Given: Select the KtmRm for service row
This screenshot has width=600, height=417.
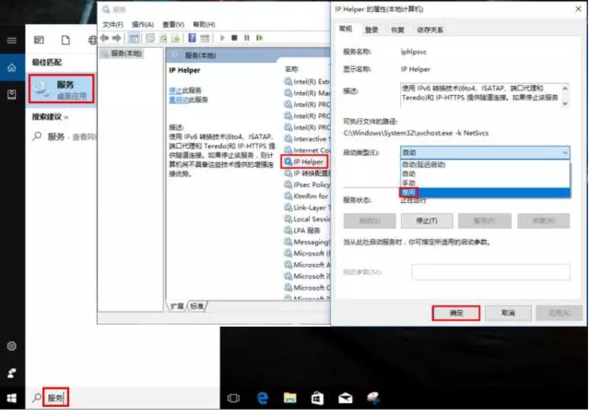Looking at the screenshot, I should pos(307,197).
